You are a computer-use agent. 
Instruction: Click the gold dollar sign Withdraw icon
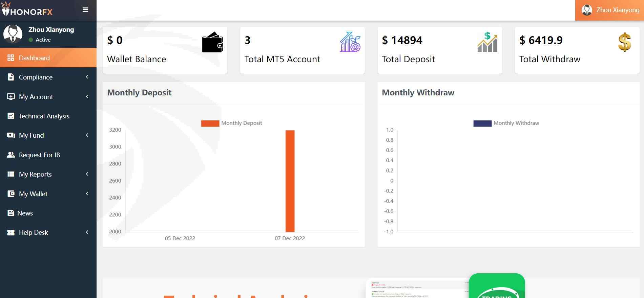pyautogui.click(x=625, y=42)
